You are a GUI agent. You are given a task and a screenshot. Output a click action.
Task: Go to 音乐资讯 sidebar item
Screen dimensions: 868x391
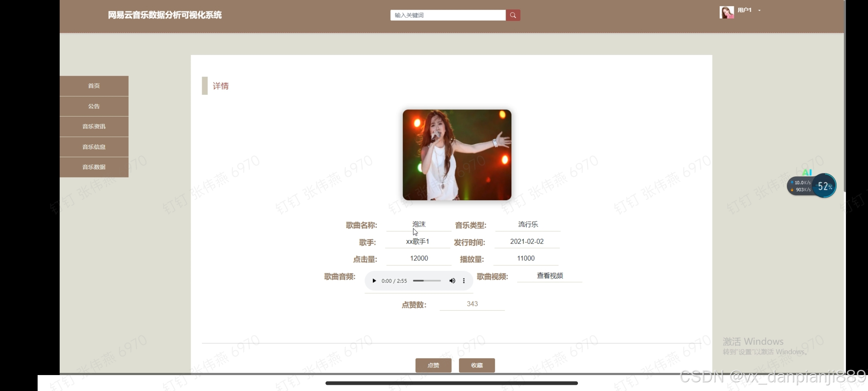94,127
